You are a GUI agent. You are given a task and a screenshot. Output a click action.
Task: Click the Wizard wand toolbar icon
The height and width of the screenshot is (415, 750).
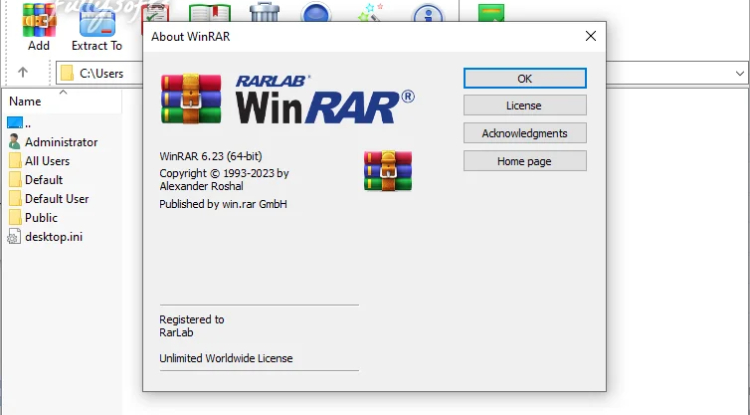[x=371, y=13]
